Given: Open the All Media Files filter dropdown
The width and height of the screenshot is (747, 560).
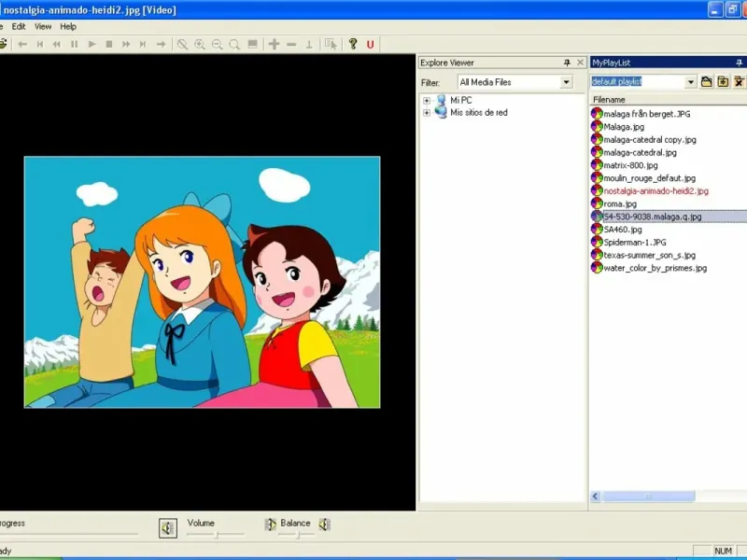Looking at the screenshot, I should [566, 82].
